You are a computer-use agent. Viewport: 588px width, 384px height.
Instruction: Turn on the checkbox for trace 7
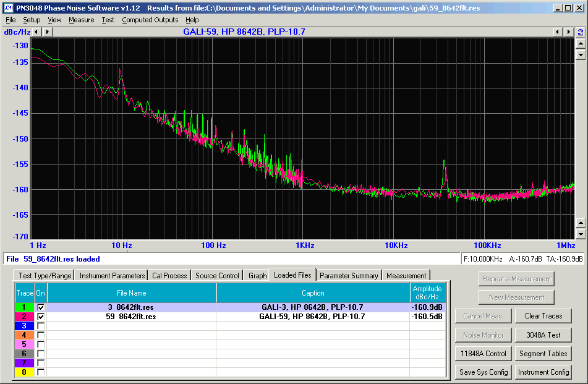[x=41, y=362]
